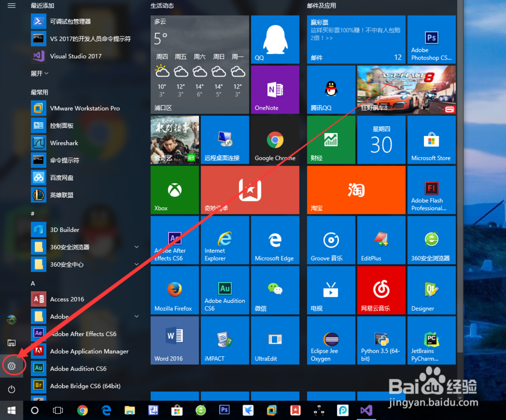Open 远程桌面连接 remote desktop tile
The width and height of the screenshot is (506, 420).
[225, 140]
